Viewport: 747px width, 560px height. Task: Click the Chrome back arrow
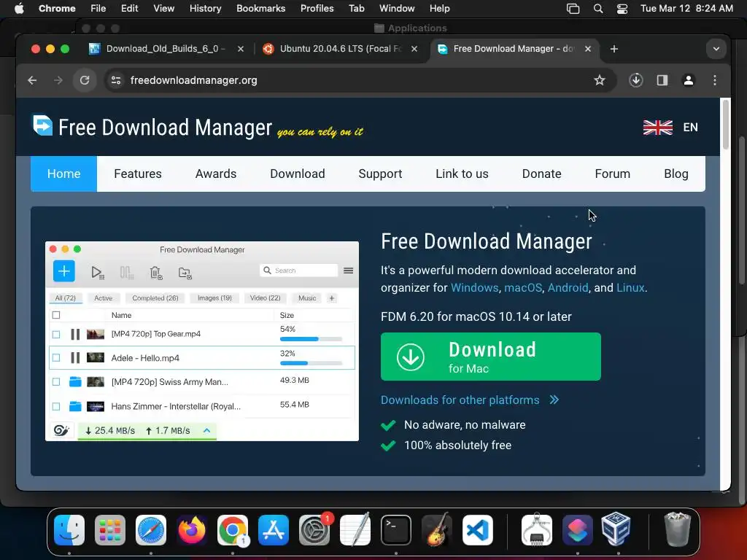pyautogui.click(x=32, y=80)
